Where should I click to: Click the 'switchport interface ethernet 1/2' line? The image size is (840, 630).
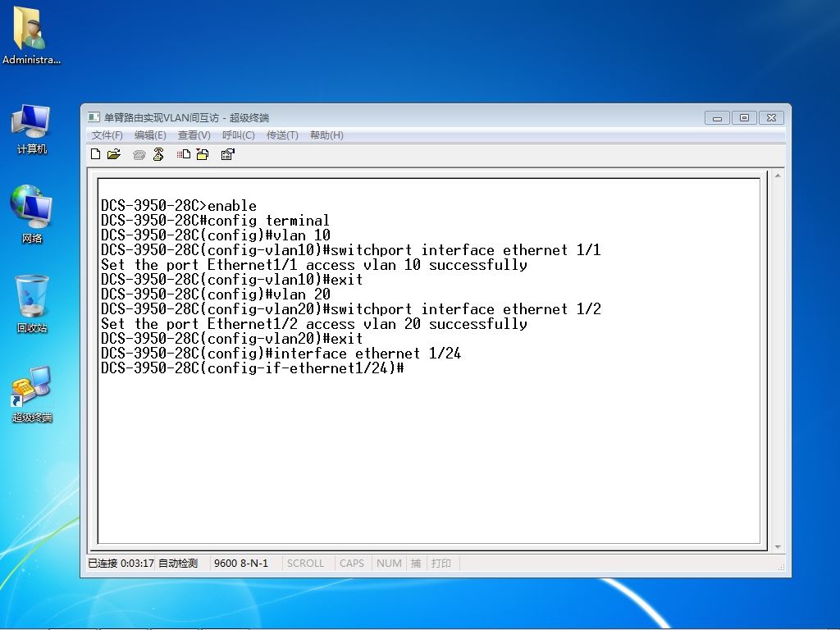351,309
